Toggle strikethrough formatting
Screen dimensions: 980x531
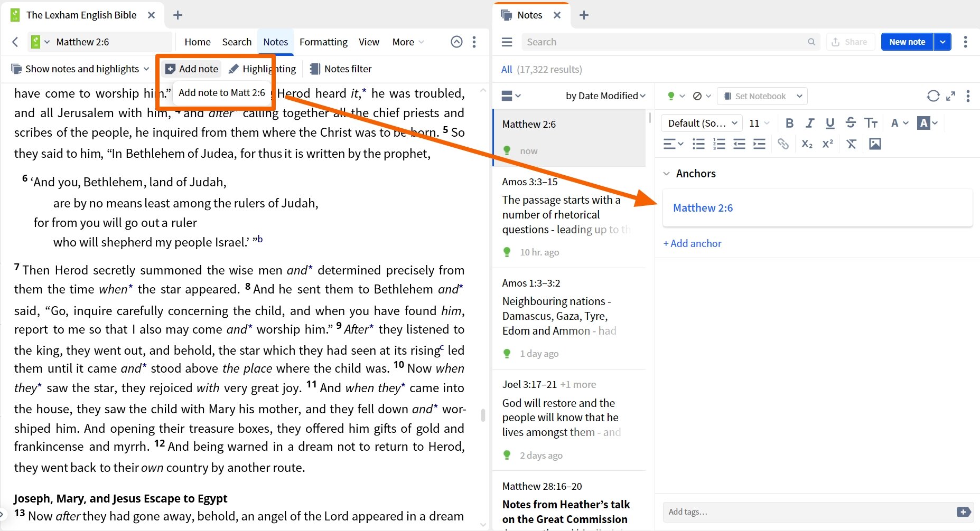[851, 122]
